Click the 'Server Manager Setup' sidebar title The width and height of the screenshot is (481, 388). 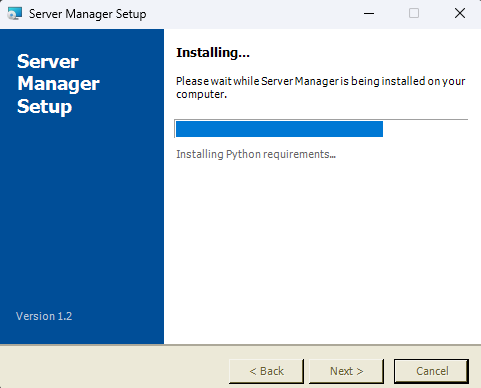58,84
